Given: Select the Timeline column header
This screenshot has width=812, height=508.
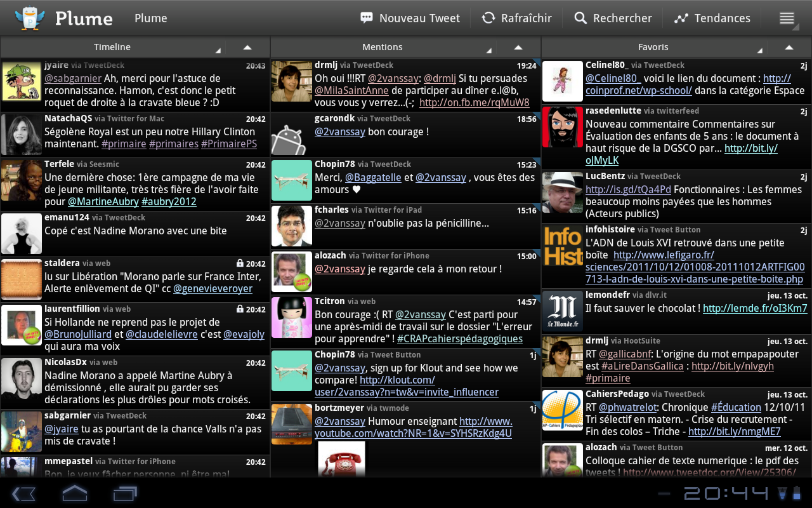Looking at the screenshot, I should [112, 47].
